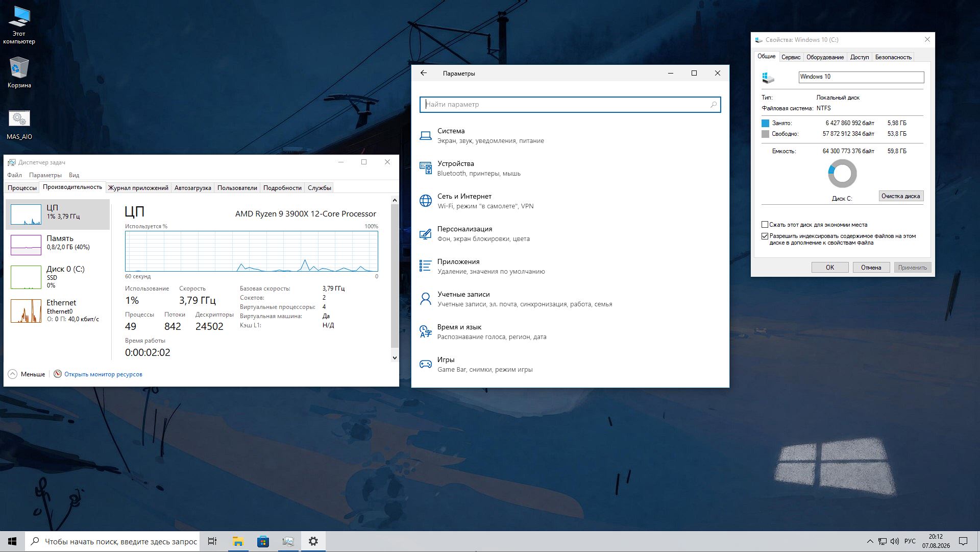The width and height of the screenshot is (980, 552).
Task: Click the network tray icon
Action: pos(883,541)
